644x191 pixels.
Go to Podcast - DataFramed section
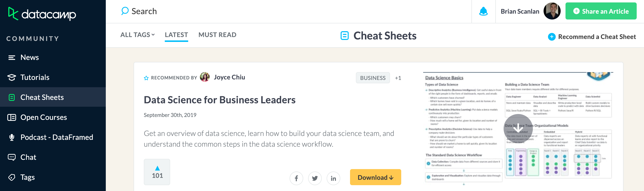57,137
